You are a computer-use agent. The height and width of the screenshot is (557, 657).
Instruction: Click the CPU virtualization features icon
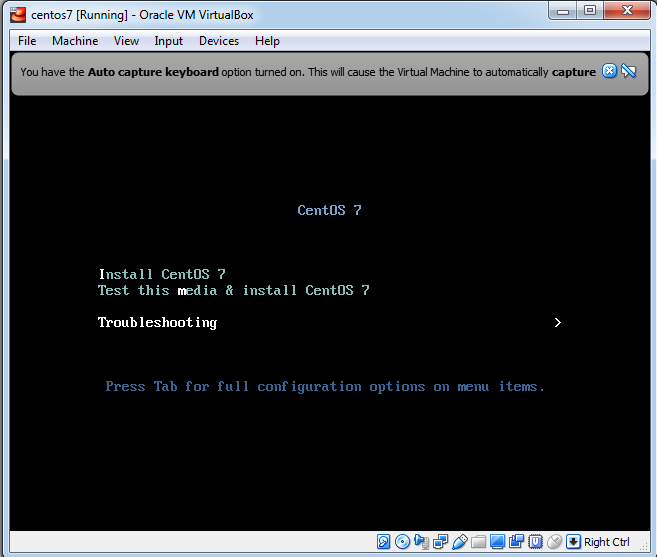click(535, 541)
